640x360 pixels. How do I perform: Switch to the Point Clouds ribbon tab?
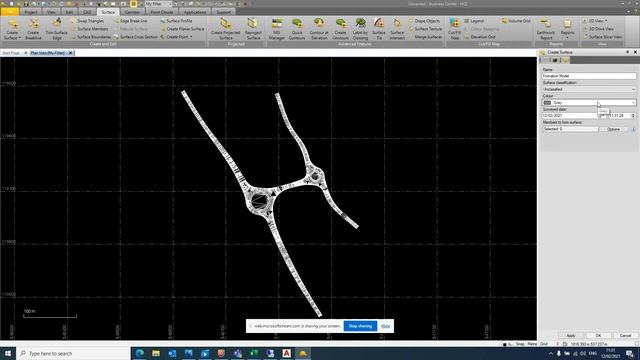[x=162, y=12]
